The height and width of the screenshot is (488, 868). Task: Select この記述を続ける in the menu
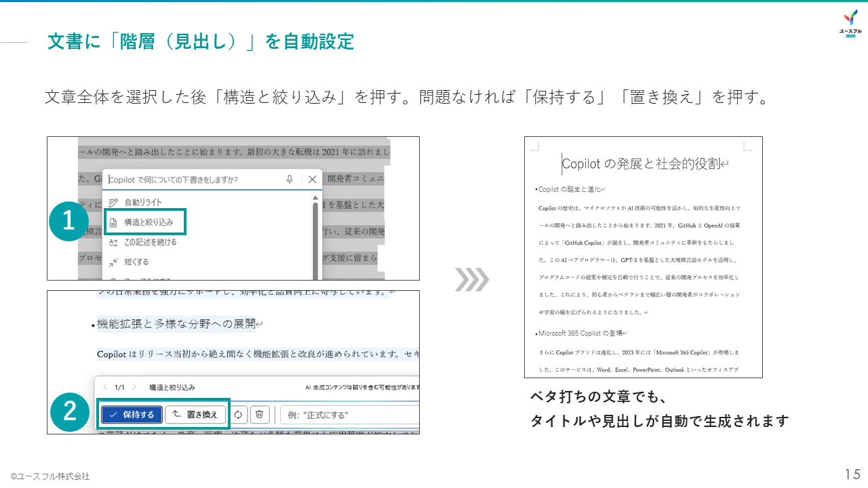coord(151,242)
